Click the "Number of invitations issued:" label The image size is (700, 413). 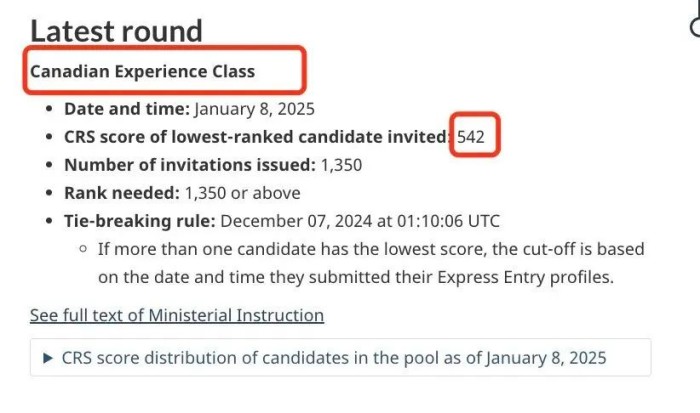click(x=190, y=165)
